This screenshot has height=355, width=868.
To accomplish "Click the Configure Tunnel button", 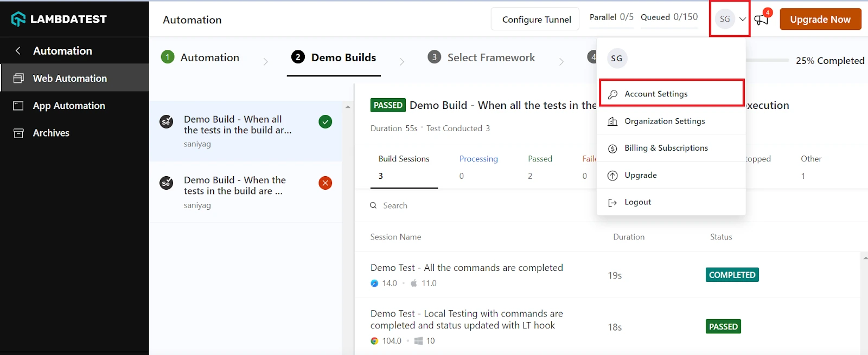I will click(536, 20).
